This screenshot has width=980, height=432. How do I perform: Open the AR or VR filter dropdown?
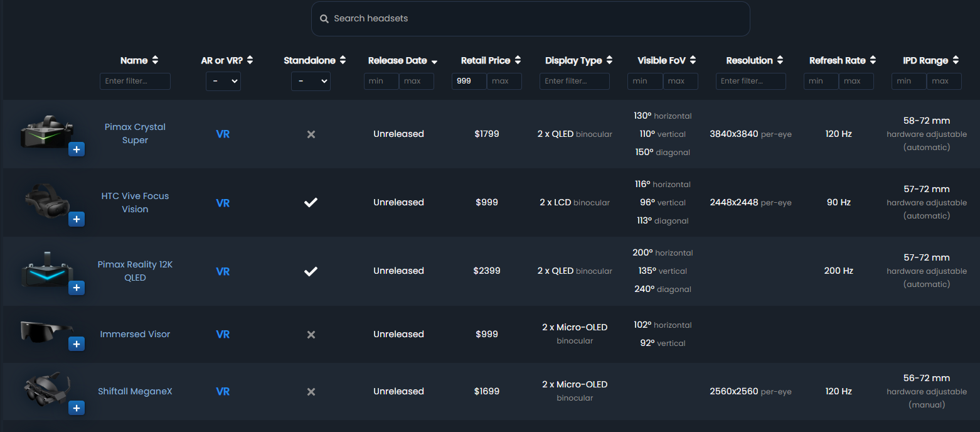click(x=223, y=81)
